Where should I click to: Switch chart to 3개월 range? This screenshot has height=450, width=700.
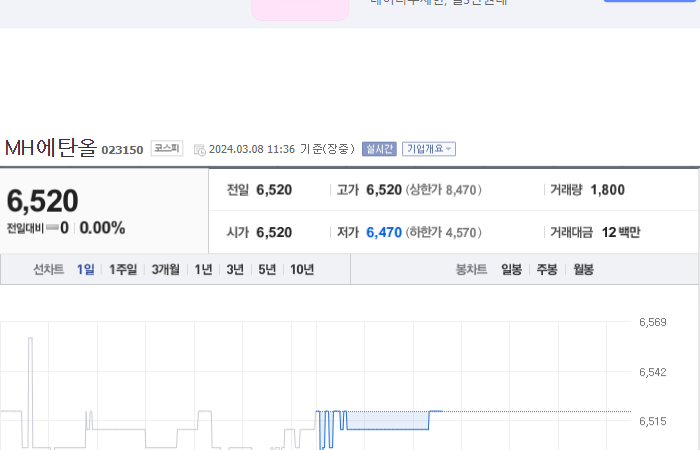click(x=165, y=269)
